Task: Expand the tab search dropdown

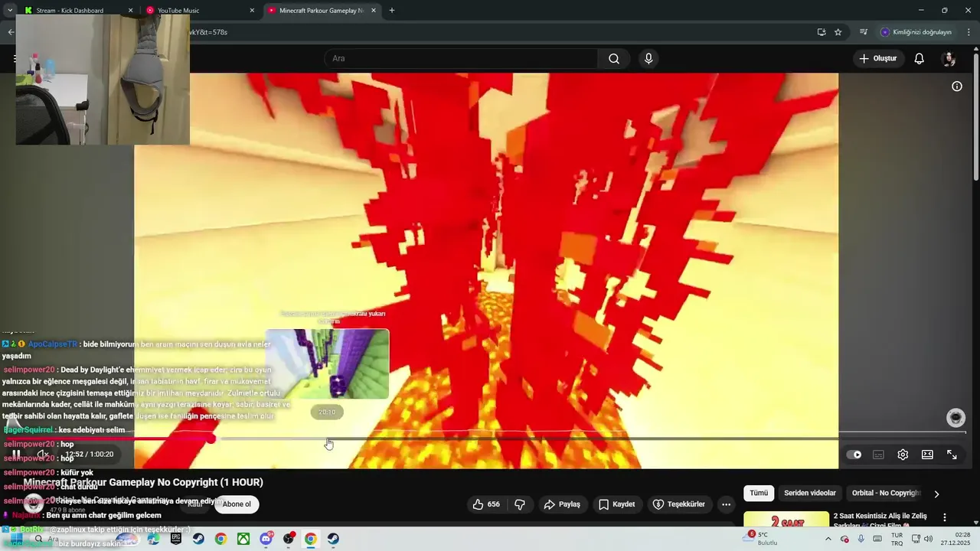Action: (9, 11)
